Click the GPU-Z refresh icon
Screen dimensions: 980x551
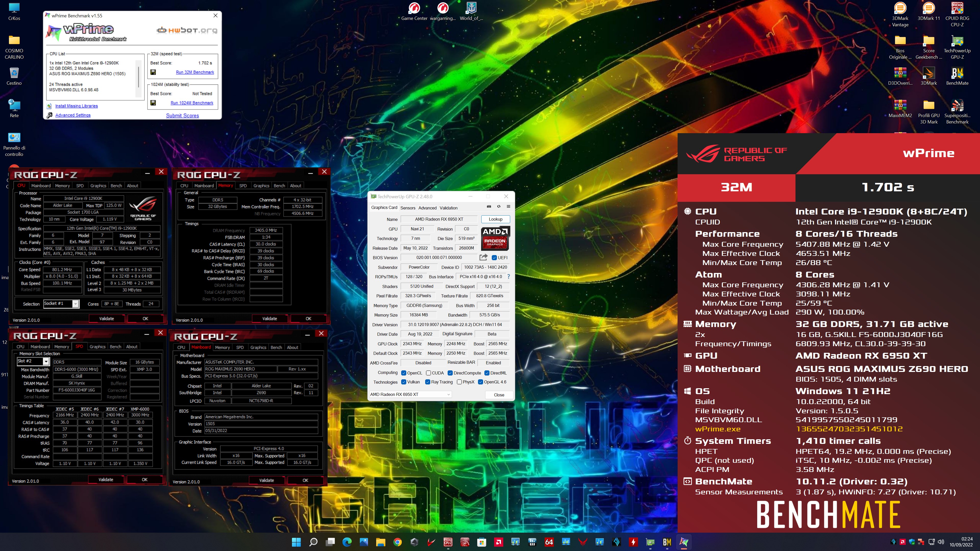pos(498,206)
